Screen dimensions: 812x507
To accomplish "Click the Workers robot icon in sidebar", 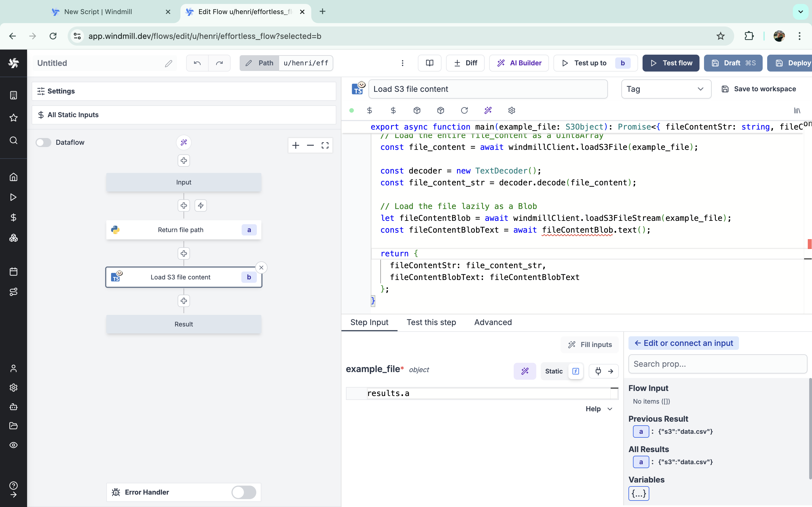I will tap(14, 407).
